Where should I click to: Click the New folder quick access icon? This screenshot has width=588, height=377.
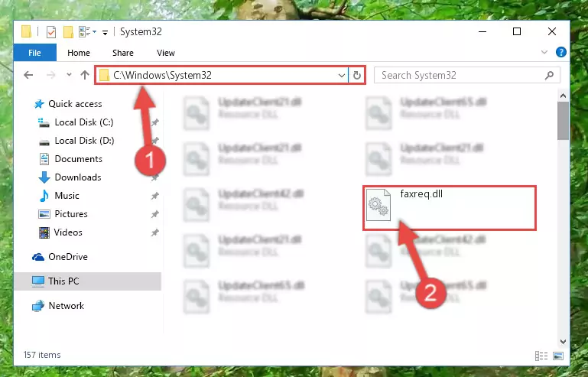(68, 32)
